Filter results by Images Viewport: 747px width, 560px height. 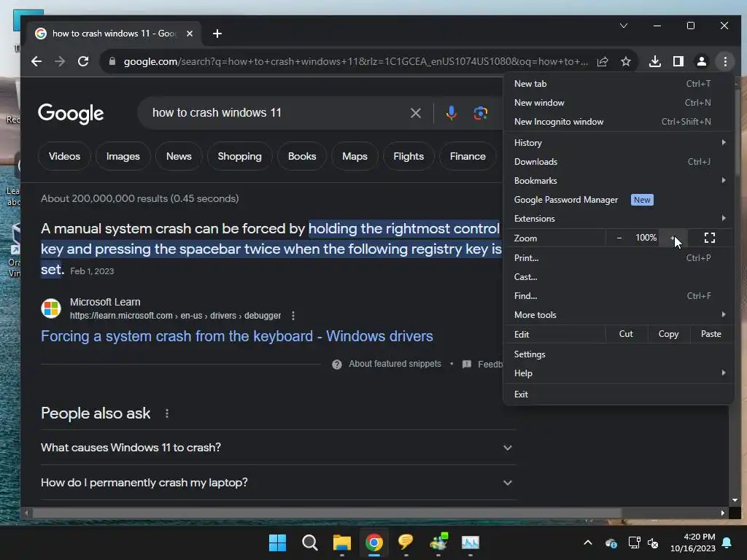point(123,156)
